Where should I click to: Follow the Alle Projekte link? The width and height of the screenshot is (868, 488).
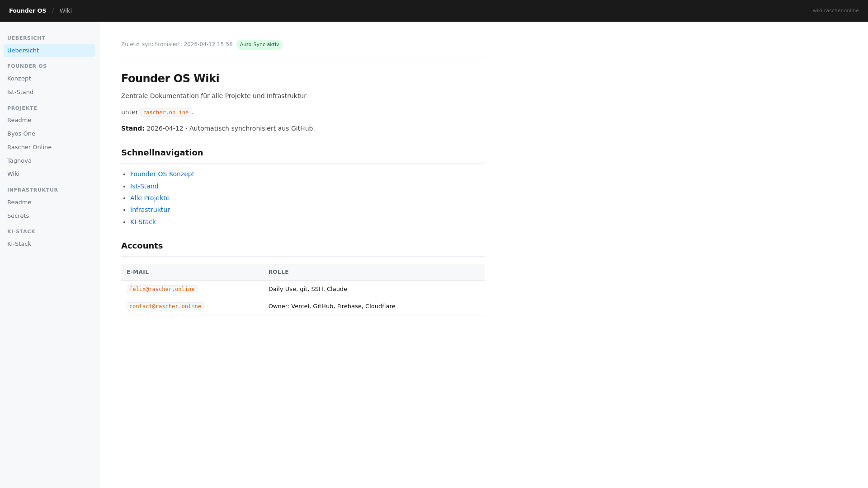click(150, 198)
